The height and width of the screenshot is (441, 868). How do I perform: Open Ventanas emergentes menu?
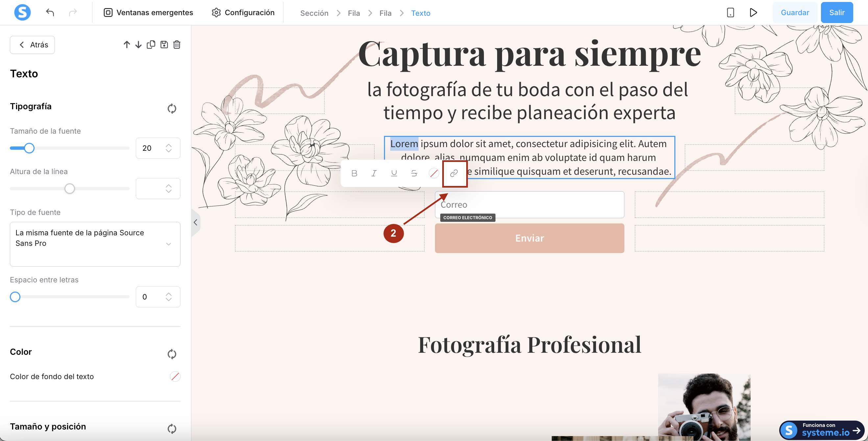pos(148,13)
